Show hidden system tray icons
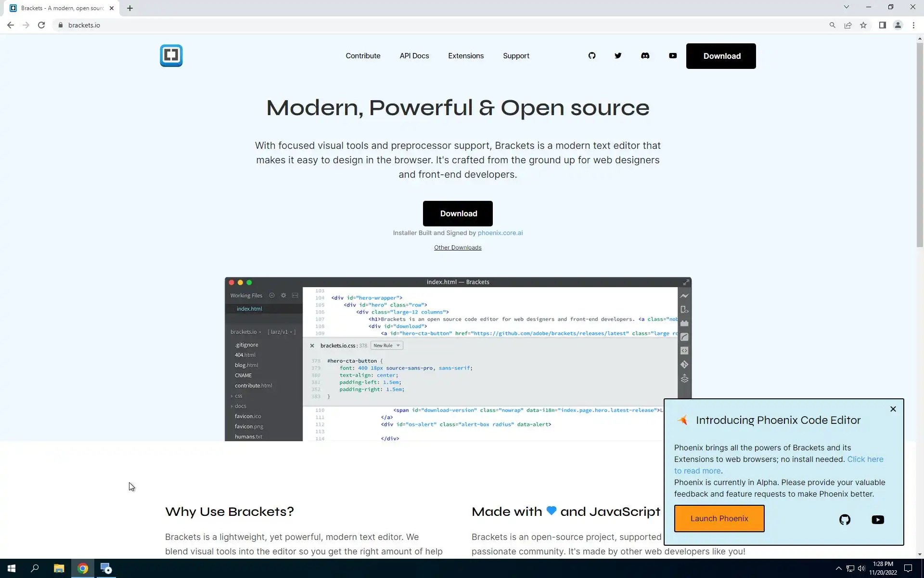 coord(838,568)
